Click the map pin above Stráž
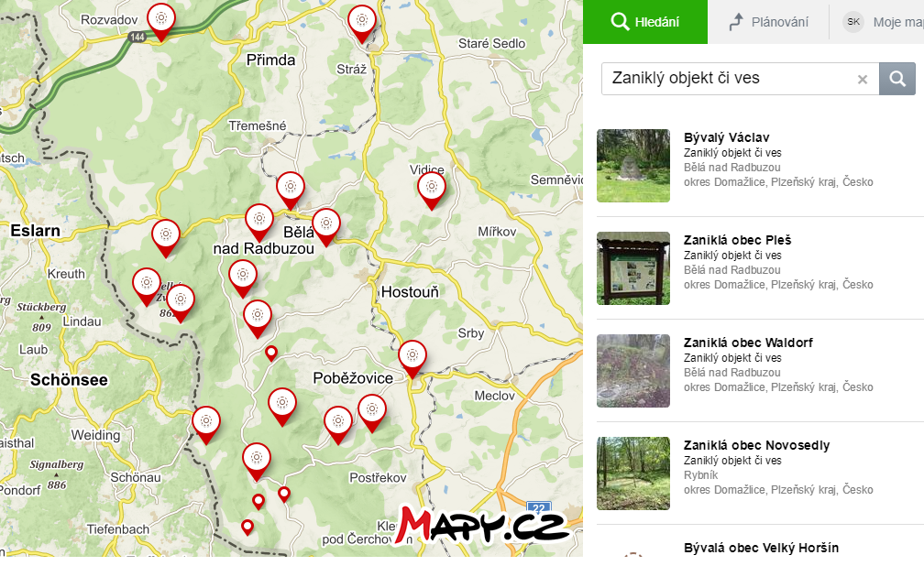This screenshot has height=566, width=924. [362, 24]
